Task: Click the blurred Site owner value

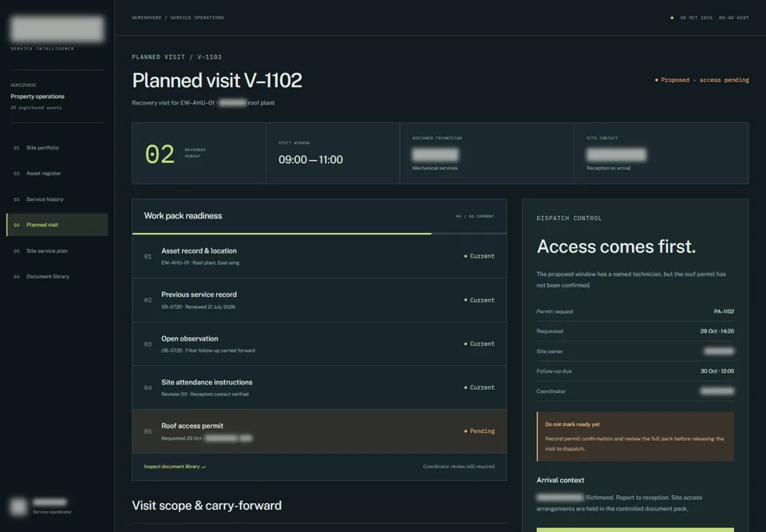Action: pyautogui.click(x=719, y=351)
